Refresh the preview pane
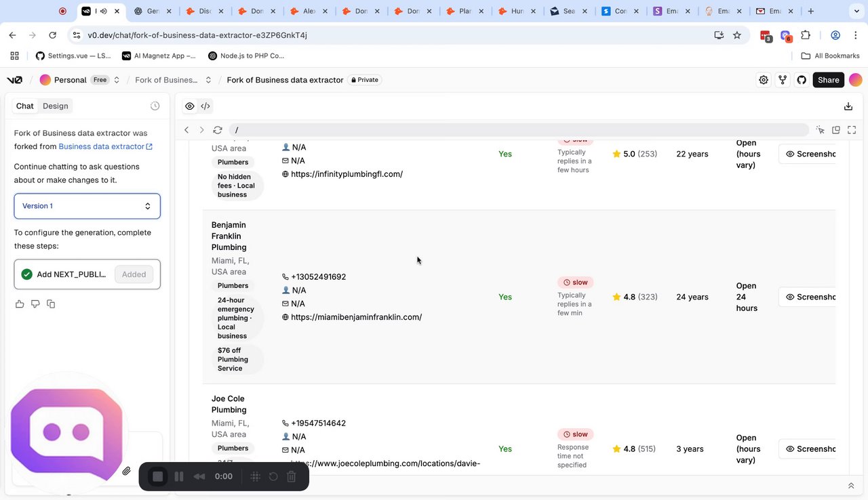This screenshot has width=868, height=500. [x=218, y=130]
